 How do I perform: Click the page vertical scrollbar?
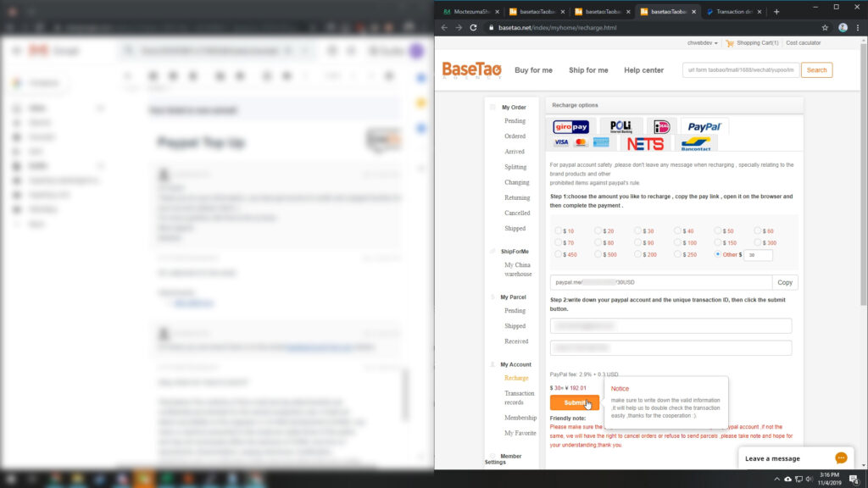pos(864,175)
